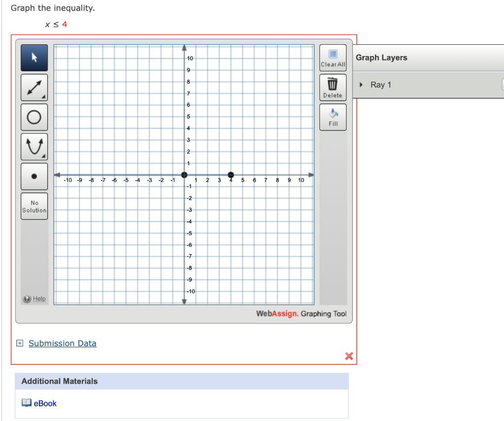Choose the circle drawing tool

click(x=34, y=117)
